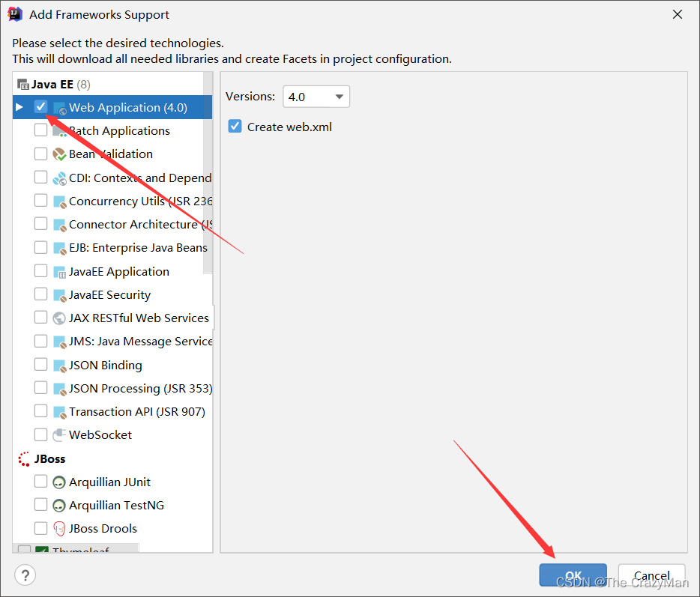
Task: Check the Connector Architecture checkbox
Action: (40, 223)
